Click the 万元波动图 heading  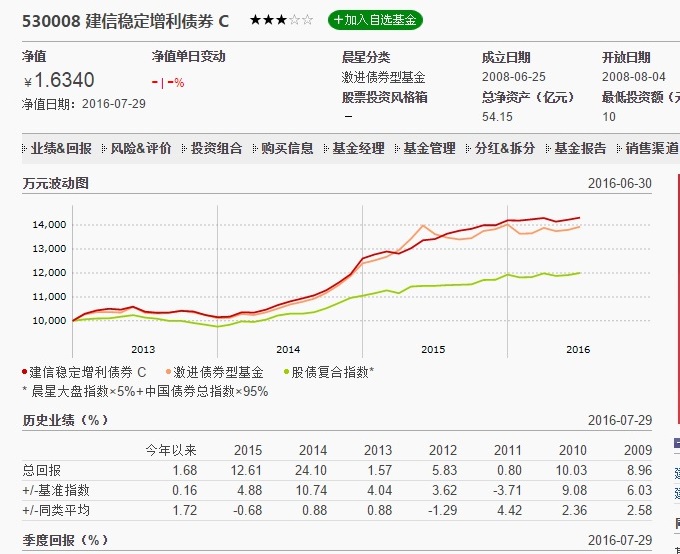(x=56, y=183)
